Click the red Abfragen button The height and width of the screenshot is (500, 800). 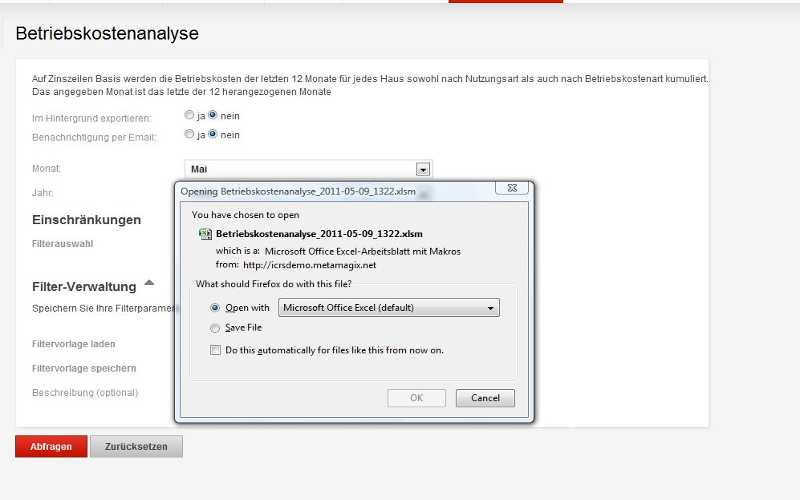51,446
